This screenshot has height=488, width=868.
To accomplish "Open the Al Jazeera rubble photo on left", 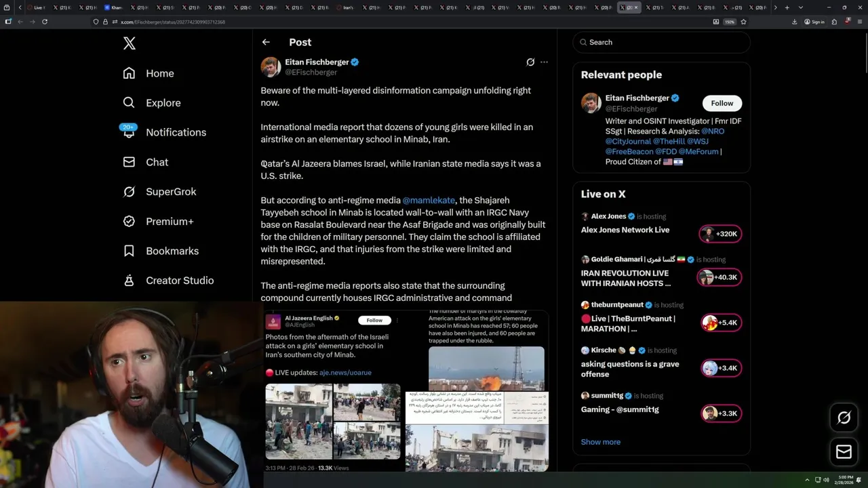I will tap(298, 422).
